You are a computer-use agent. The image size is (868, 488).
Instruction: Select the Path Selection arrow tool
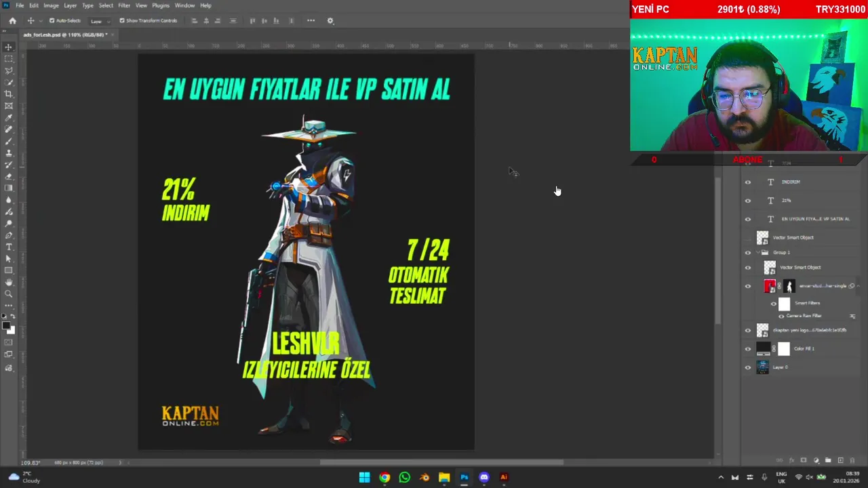click(x=9, y=258)
